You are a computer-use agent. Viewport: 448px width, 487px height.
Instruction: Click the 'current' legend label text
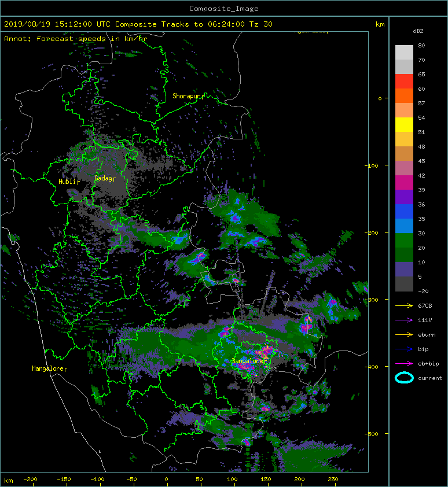[430, 378]
